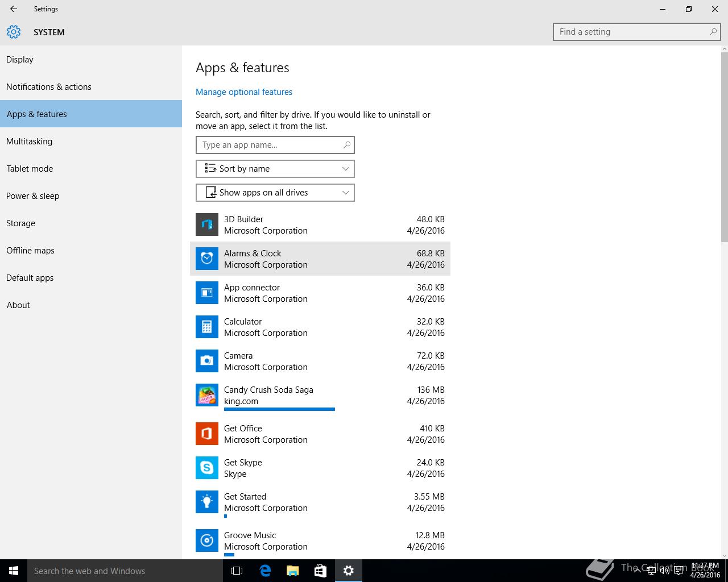The width and height of the screenshot is (728, 582).
Task: Open the Store from the taskbar
Action: coord(320,571)
